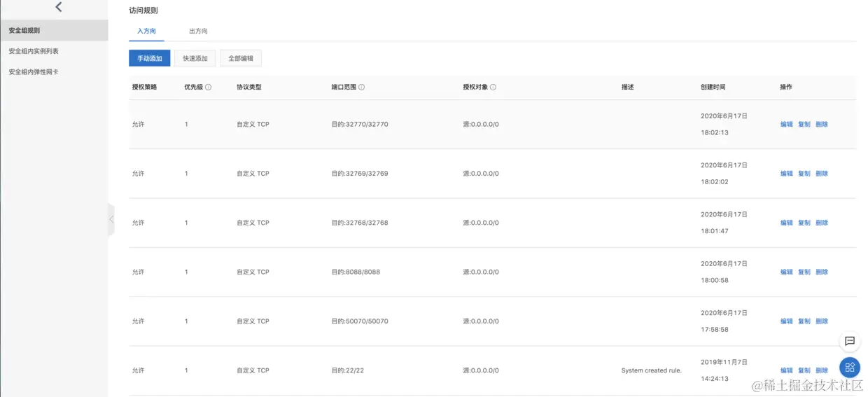
Task: Click the 18:02:02 creation time
Action: coord(715,181)
